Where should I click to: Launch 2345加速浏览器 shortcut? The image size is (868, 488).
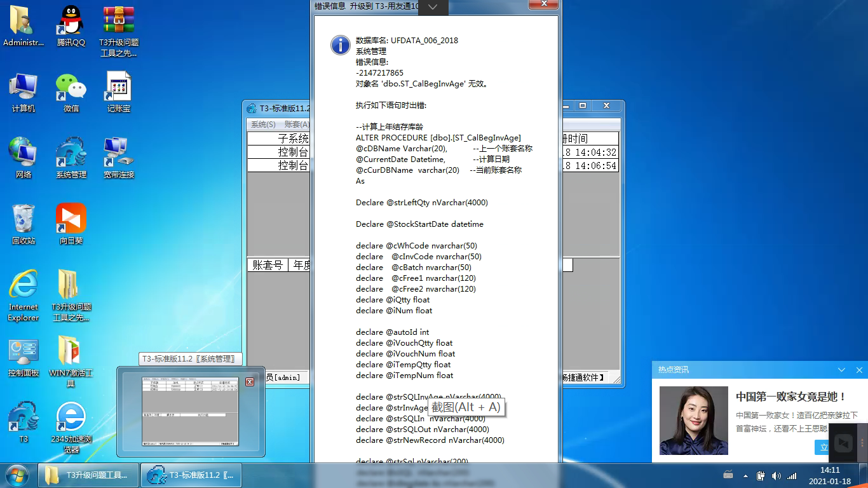pyautogui.click(x=71, y=428)
